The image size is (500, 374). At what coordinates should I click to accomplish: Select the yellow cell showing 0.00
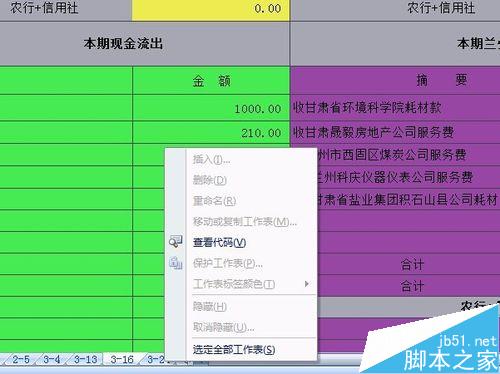pyautogui.click(x=211, y=10)
